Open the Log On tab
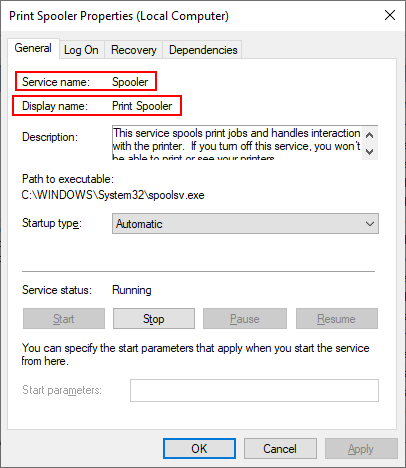406x468 pixels. coord(81,50)
